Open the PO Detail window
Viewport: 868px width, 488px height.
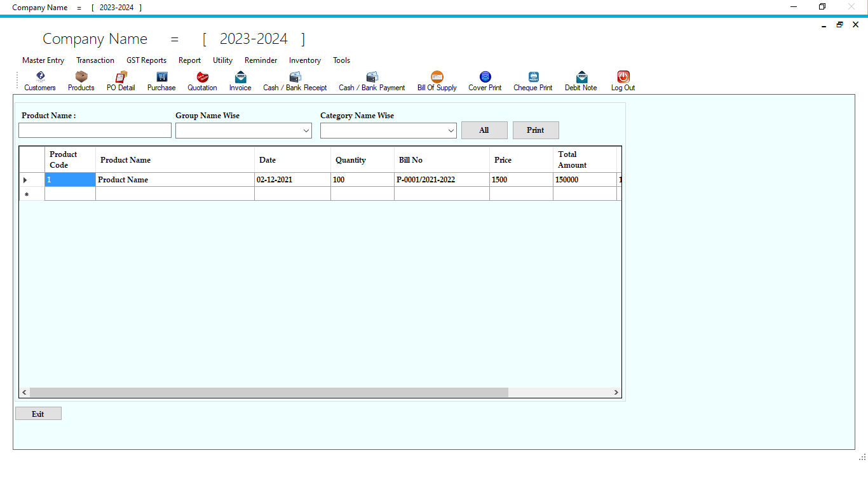click(x=120, y=81)
